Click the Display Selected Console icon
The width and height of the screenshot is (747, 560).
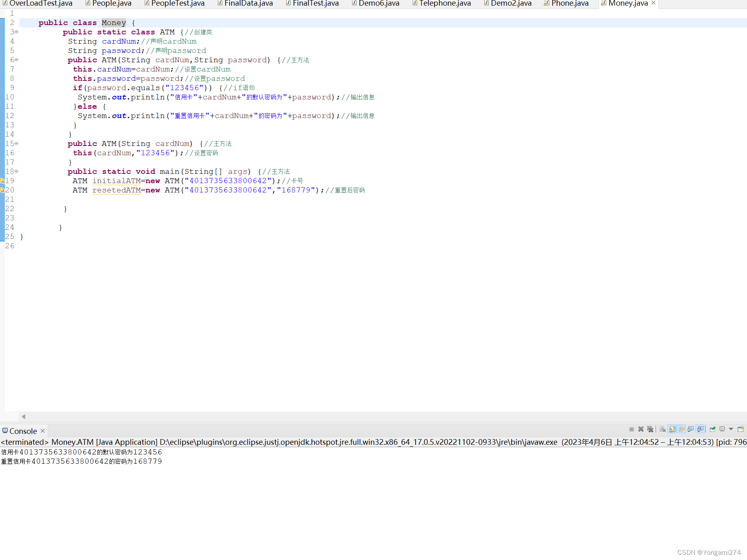[x=722, y=429]
